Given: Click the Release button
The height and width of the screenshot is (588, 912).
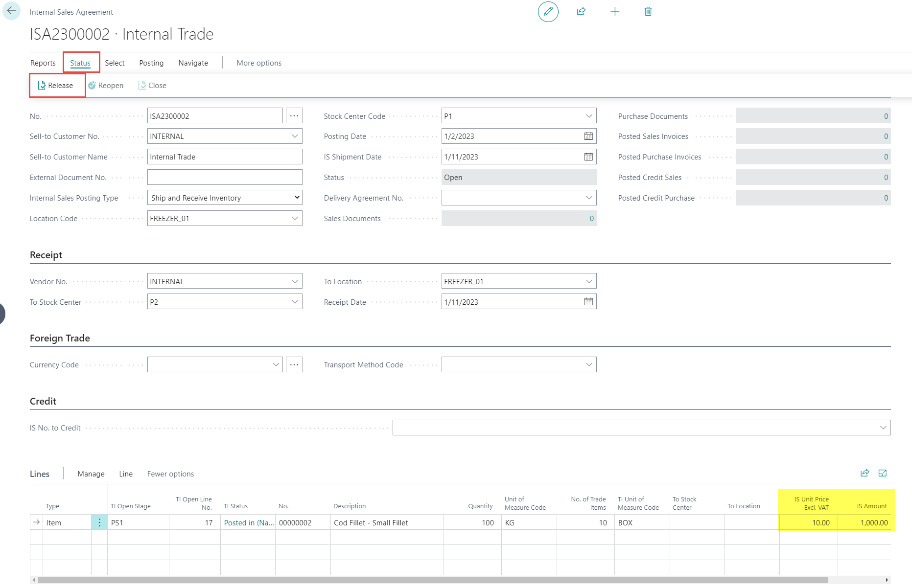Looking at the screenshot, I should point(56,86).
